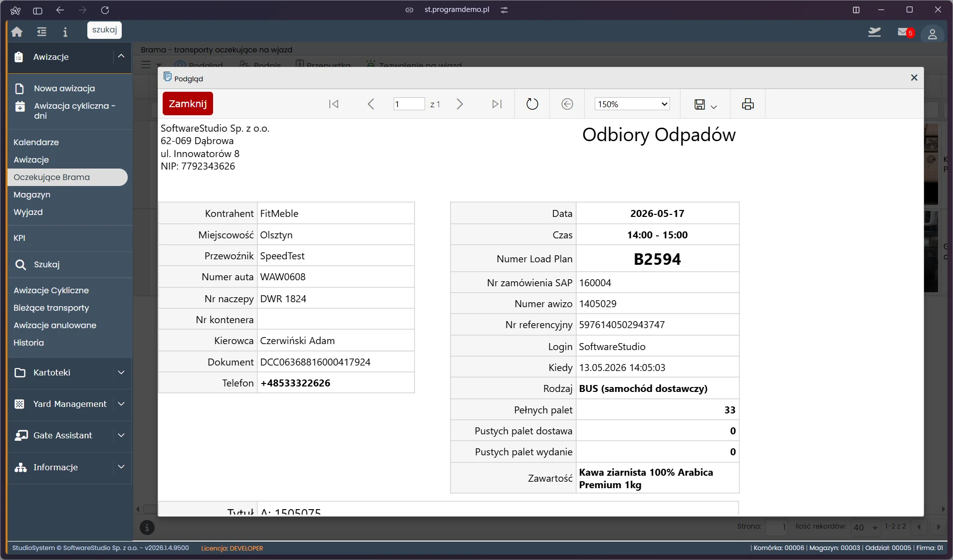Go to previous grid page arrow
The width and height of the screenshot is (953, 560).
919,527
